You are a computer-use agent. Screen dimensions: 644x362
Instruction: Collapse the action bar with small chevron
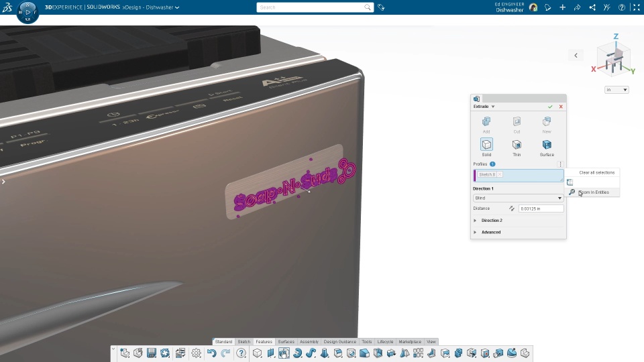(x=113, y=349)
